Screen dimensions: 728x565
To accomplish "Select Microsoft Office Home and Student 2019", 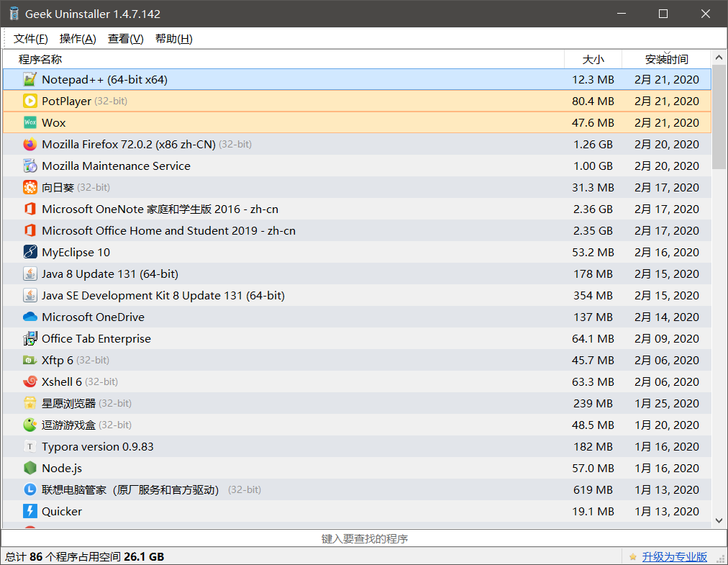I will point(168,231).
